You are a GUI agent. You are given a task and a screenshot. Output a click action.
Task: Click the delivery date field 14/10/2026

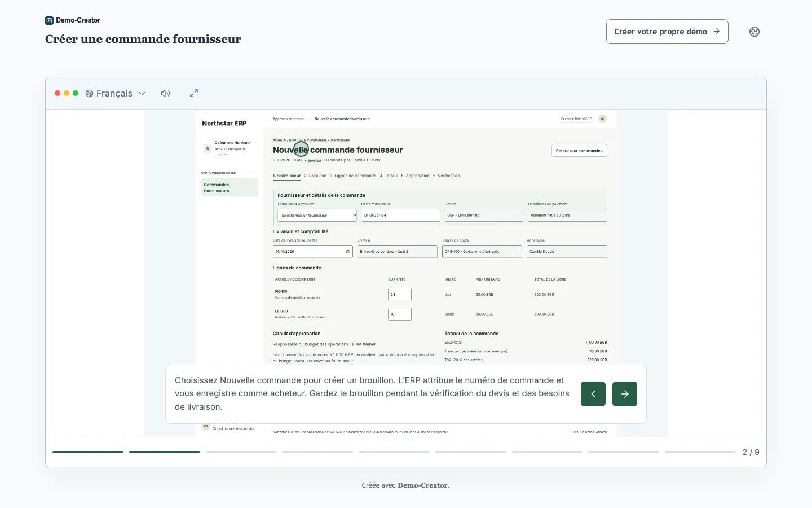pos(312,251)
